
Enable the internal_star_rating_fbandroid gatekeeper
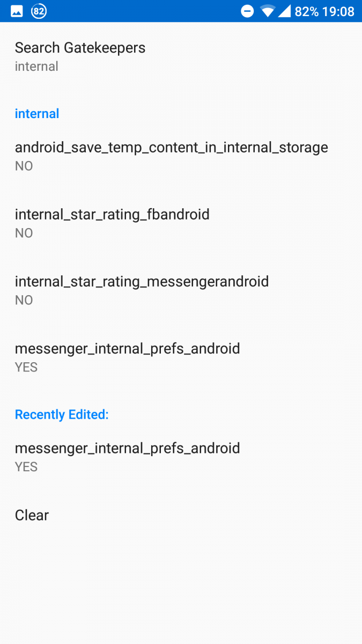[x=112, y=222]
